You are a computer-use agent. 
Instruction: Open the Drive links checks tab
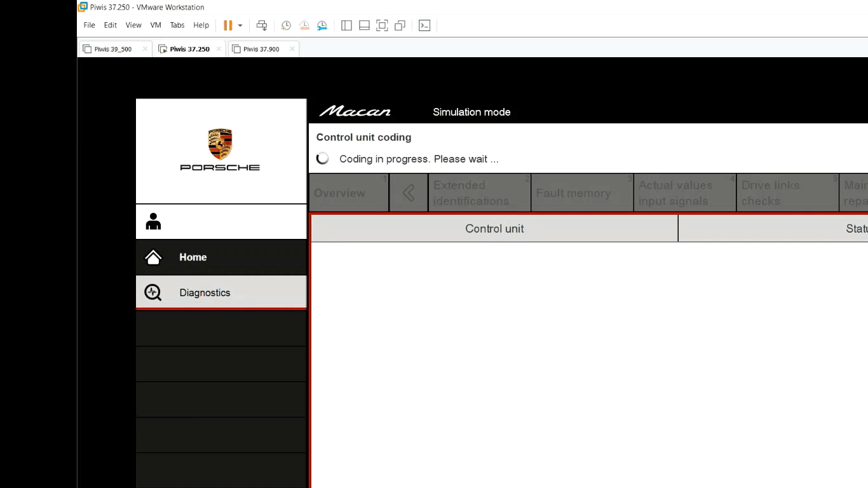point(788,193)
